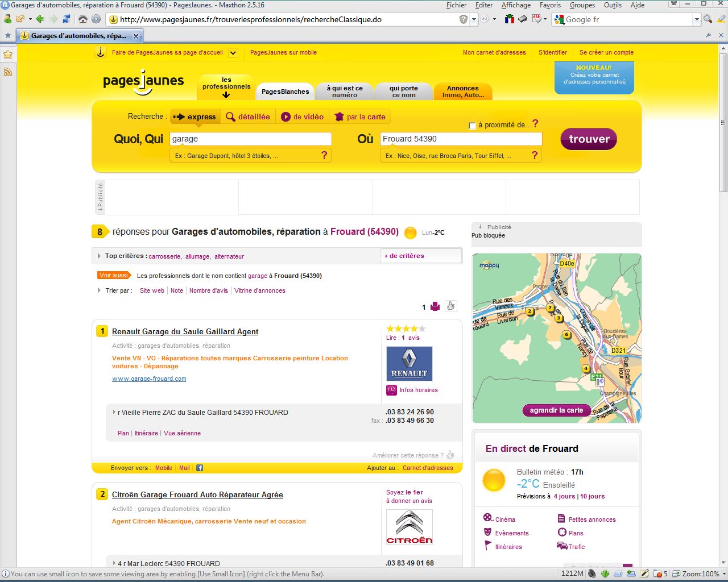Click the Citroën logo thumbnail

(409, 527)
